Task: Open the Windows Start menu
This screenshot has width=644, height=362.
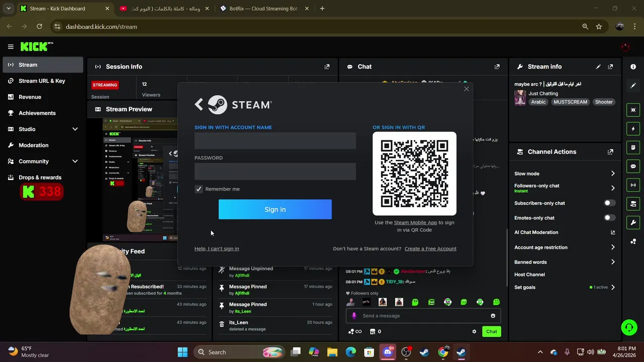Action: coord(183,352)
